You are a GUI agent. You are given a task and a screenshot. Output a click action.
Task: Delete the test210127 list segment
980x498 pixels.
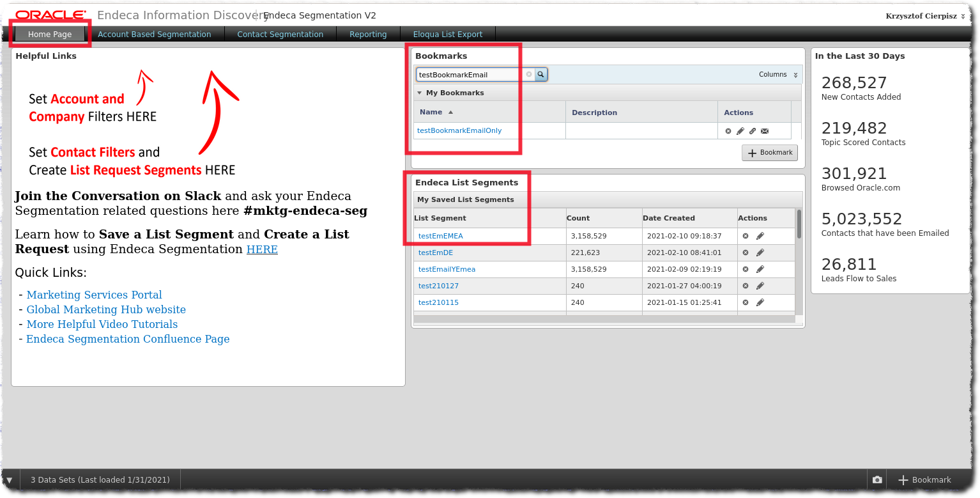[x=746, y=286]
